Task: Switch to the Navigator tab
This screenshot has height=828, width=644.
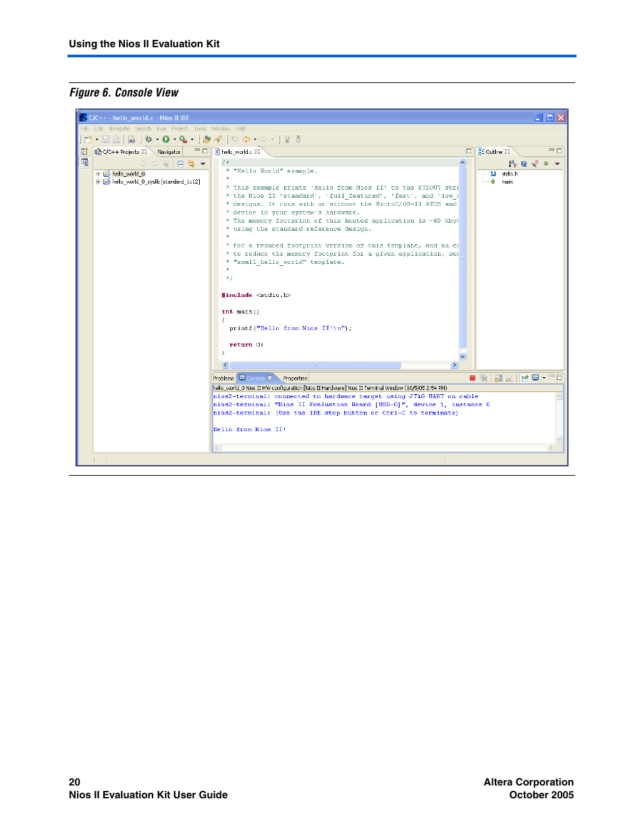Action: (x=169, y=152)
